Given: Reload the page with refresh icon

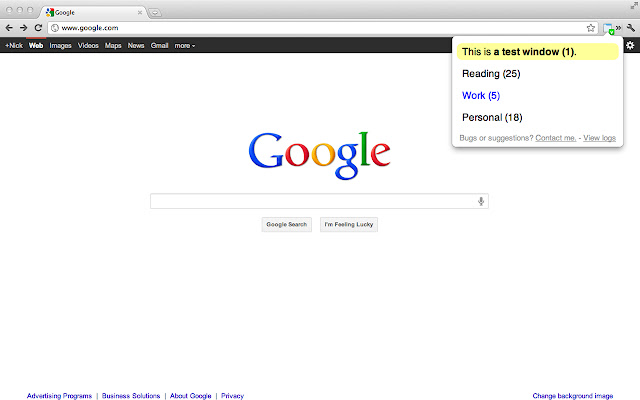Looking at the screenshot, I should pyautogui.click(x=38, y=28).
